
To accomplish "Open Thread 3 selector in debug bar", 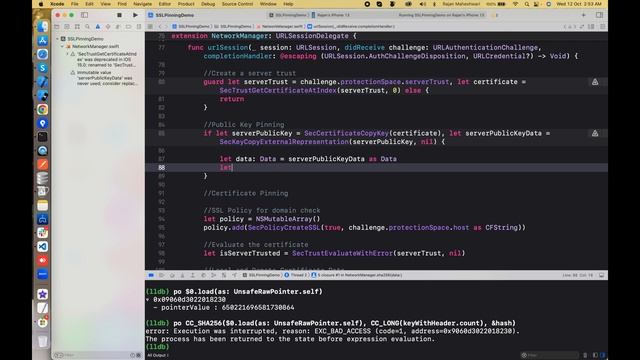I will [295, 276].
